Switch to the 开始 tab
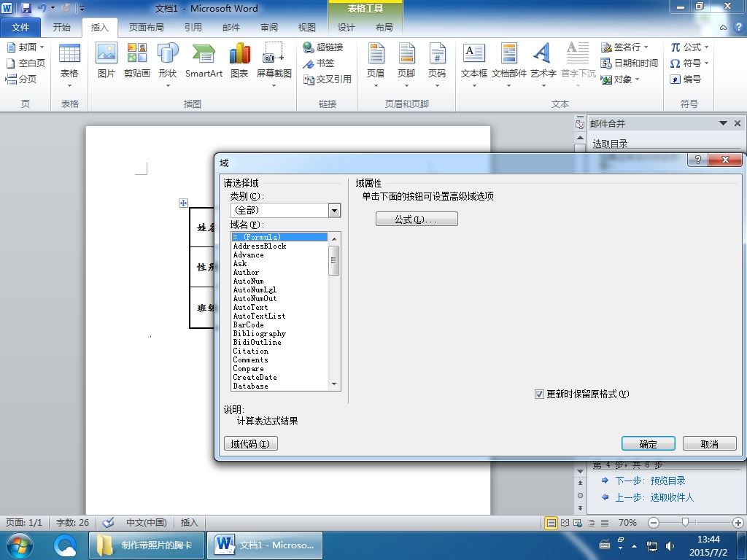The height and width of the screenshot is (560, 747). coord(61,28)
